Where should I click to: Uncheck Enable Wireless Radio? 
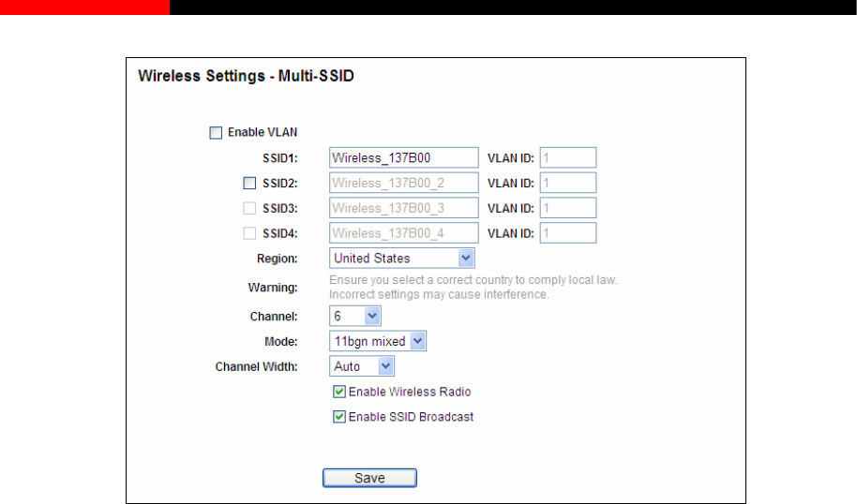coord(339,392)
